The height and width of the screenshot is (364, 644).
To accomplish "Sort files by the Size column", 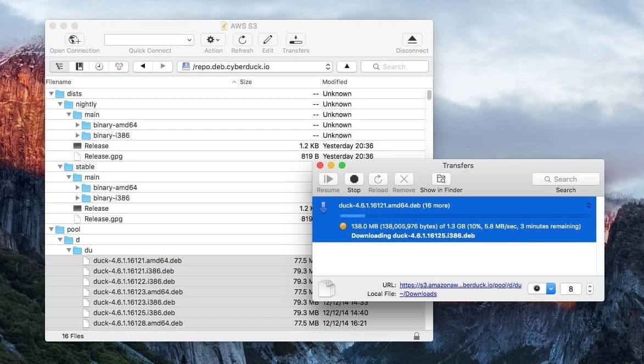I will pos(245,82).
